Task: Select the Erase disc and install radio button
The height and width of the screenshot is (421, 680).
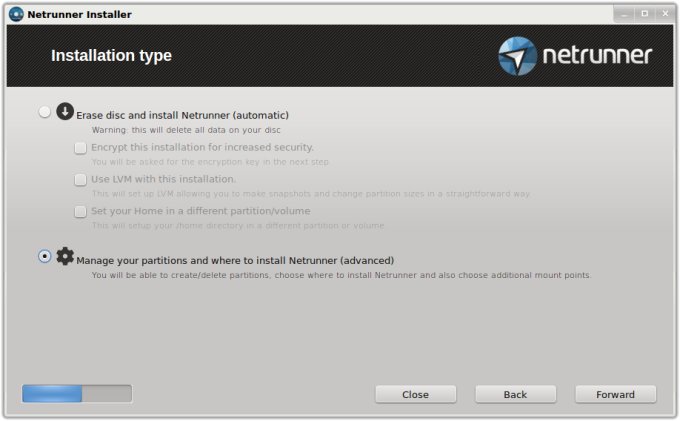Action: point(44,112)
